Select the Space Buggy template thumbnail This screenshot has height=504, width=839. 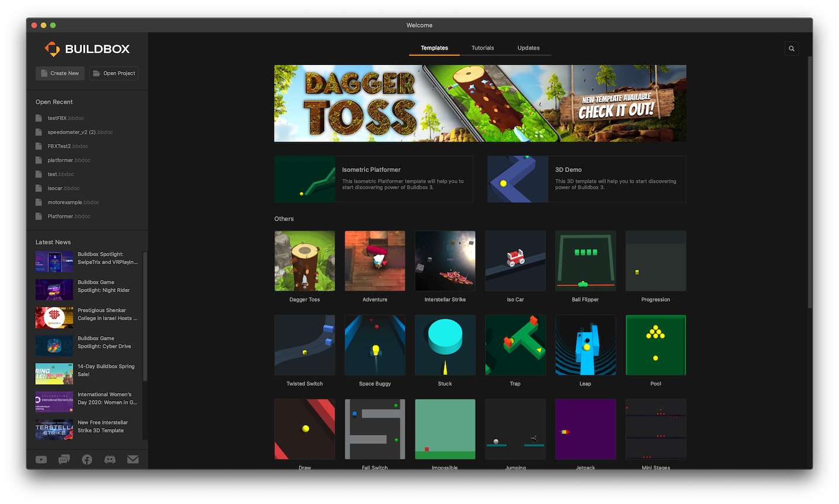click(375, 345)
